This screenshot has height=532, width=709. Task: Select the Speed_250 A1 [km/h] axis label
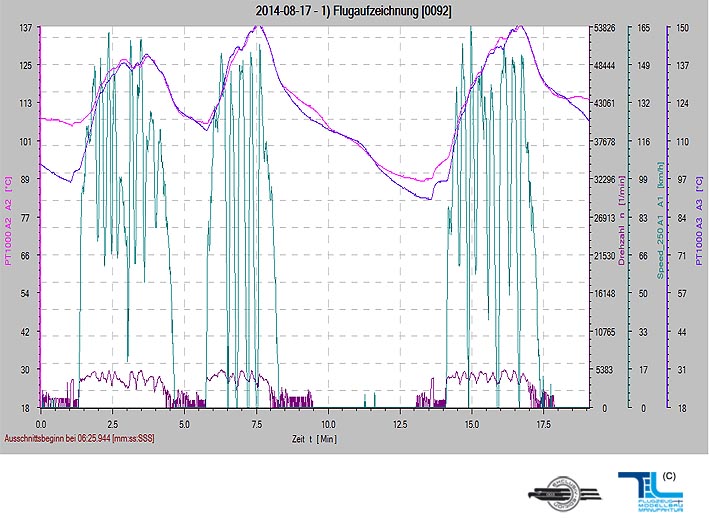(x=660, y=222)
